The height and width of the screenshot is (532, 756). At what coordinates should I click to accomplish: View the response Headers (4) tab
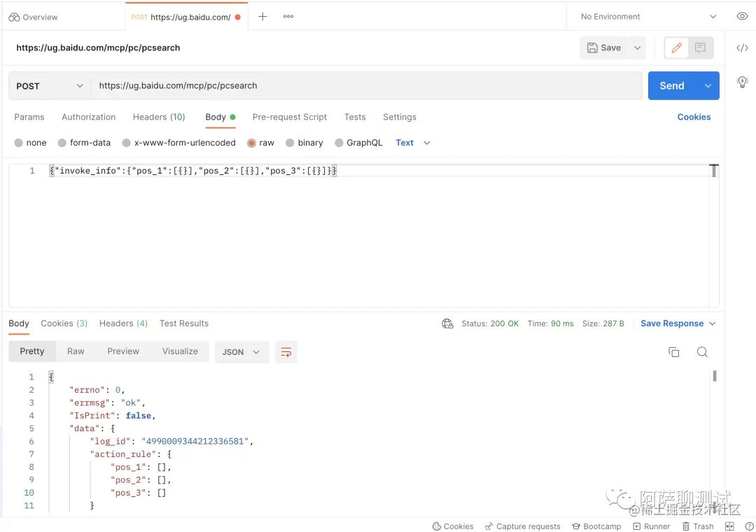point(123,323)
